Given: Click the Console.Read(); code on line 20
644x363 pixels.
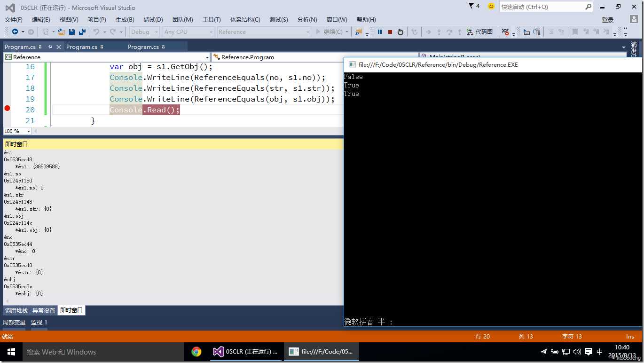Looking at the screenshot, I should pyautogui.click(x=145, y=110).
